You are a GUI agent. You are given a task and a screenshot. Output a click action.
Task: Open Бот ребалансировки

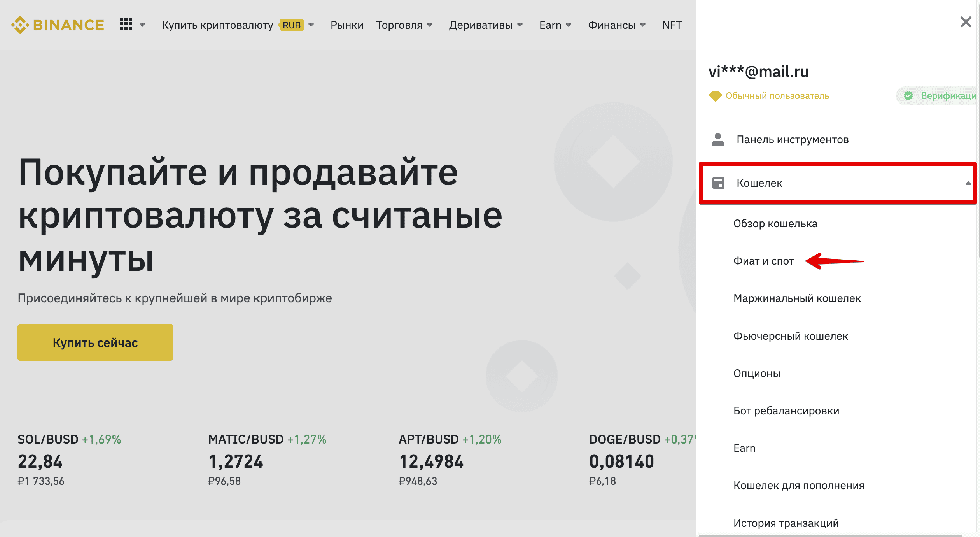tap(786, 411)
